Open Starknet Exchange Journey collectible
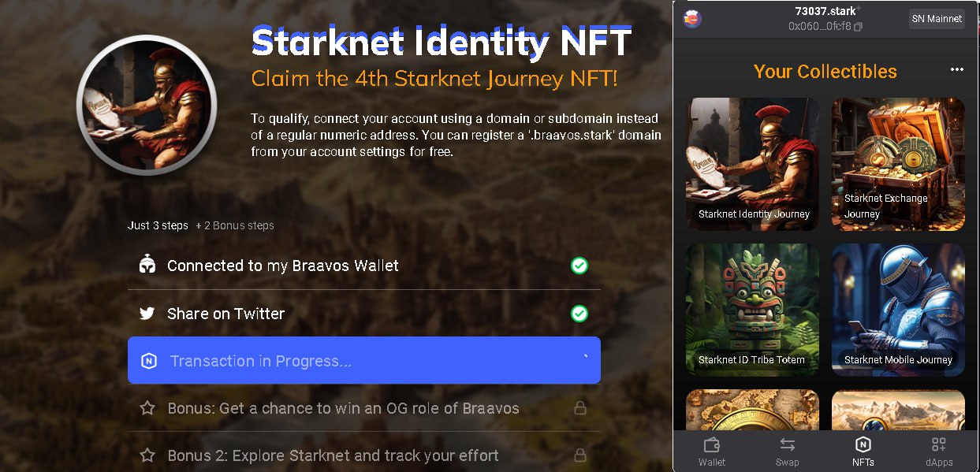 pyautogui.click(x=898, y=164)
